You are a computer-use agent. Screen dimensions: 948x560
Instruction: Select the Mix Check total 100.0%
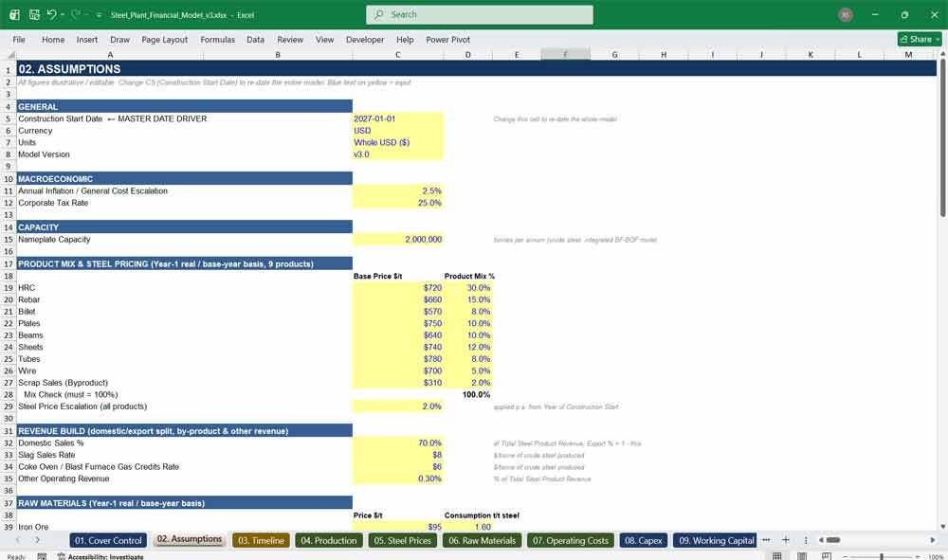468,394
